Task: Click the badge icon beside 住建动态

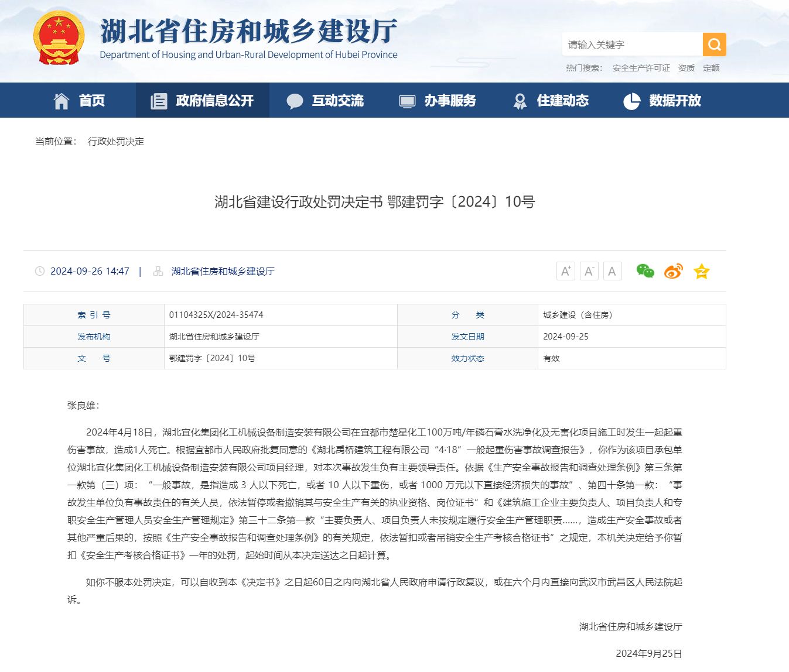Action: [520, 101]
